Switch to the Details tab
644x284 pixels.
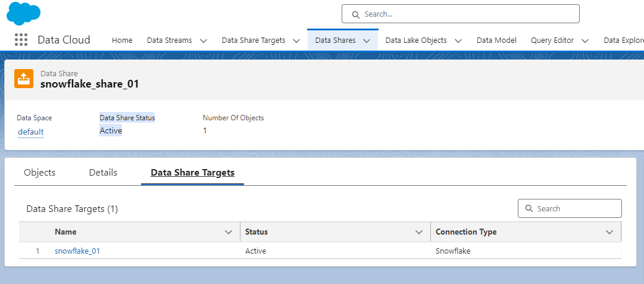(103, 173)
